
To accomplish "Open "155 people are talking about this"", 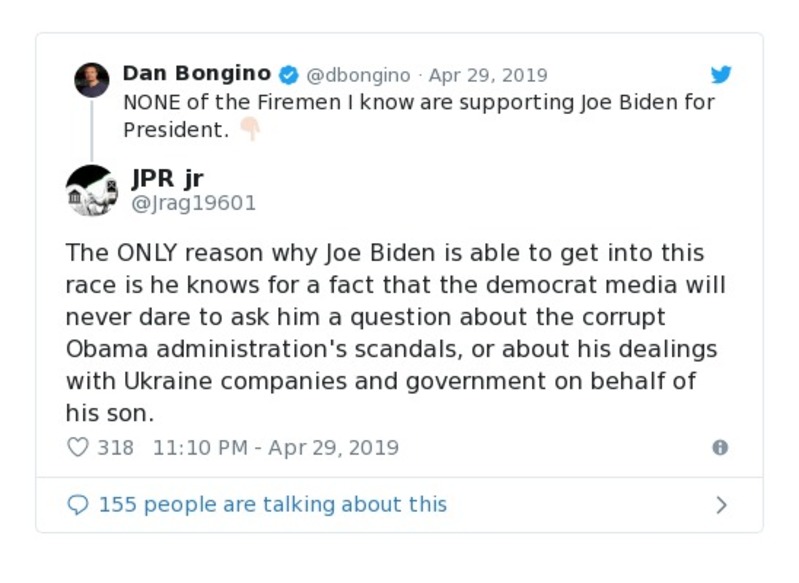I will pyautogui.click(x=272, y=505).
